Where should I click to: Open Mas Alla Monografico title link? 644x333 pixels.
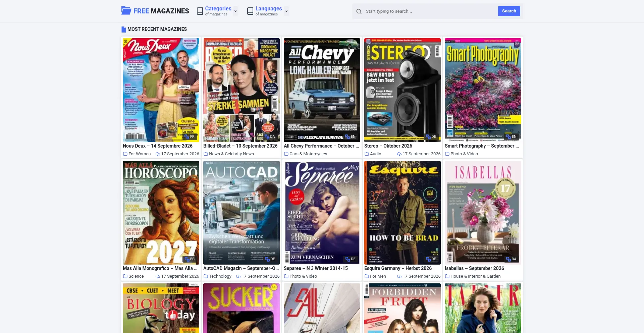[160, 268]
